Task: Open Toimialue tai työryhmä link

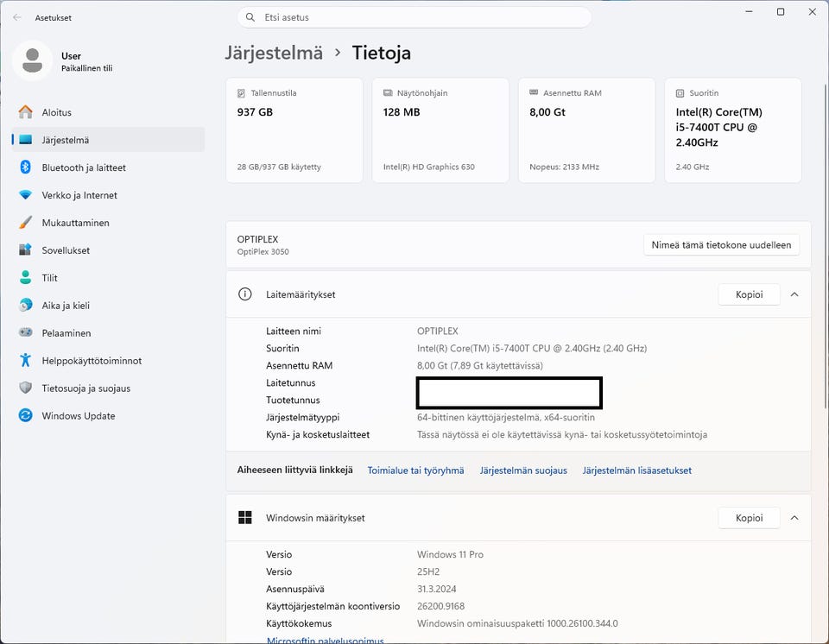Action: coord(415,470)
